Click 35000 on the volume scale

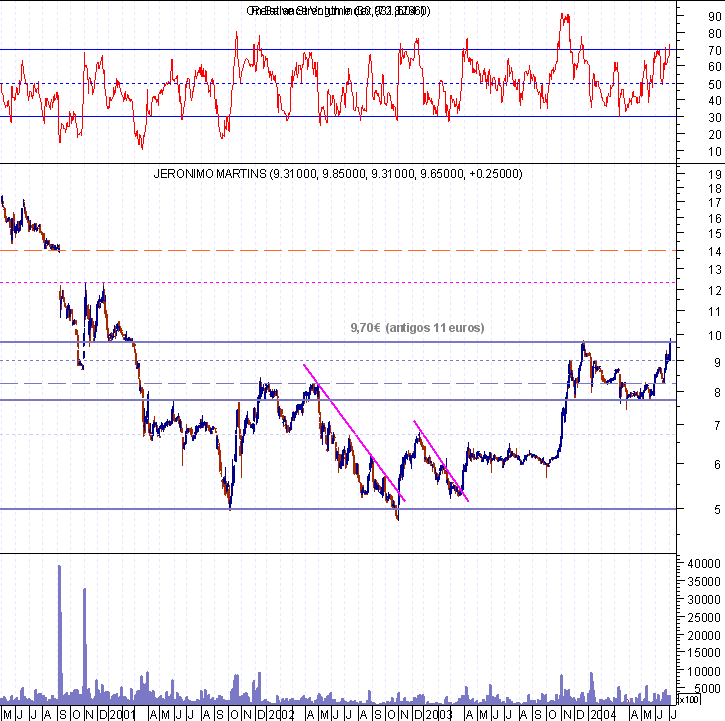click(704, 582)
